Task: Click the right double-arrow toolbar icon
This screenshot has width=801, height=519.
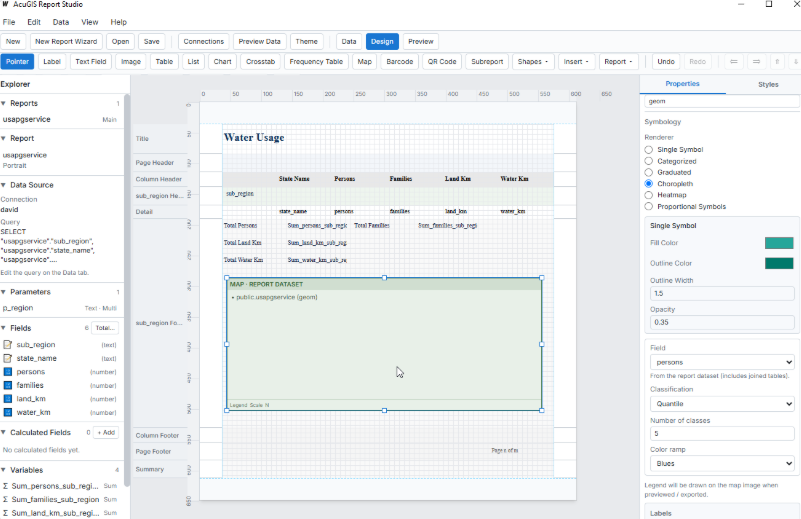Action: point(756,61)
